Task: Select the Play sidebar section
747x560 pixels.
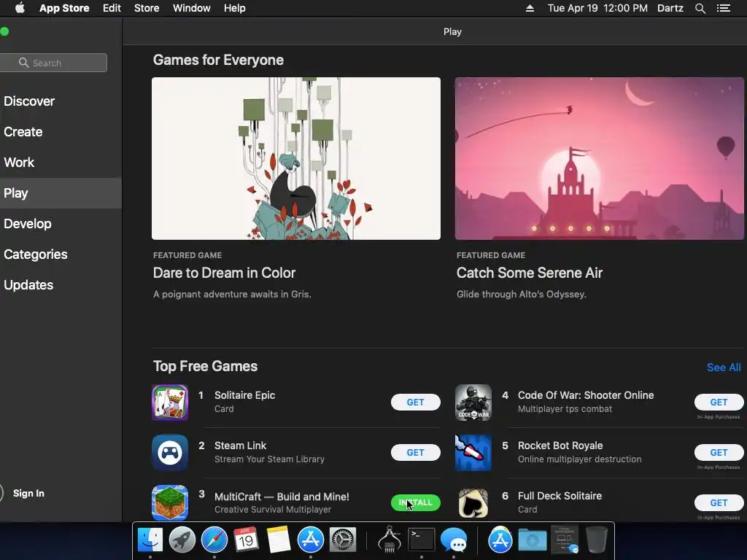Action: point(61,192)
